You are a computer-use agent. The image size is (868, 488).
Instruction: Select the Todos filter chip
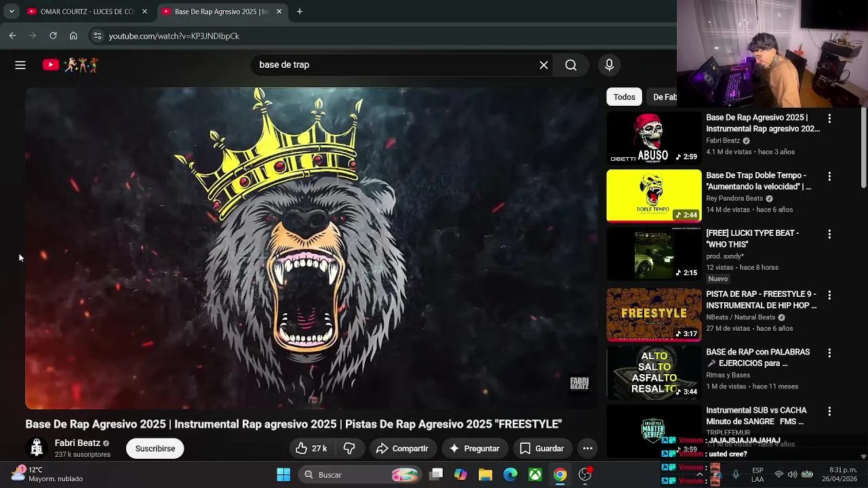click(x=624, y=97)
